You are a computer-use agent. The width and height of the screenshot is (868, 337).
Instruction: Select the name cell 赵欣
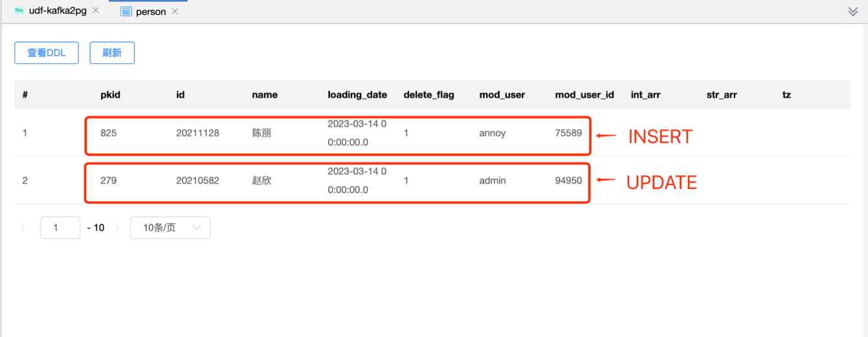tap(262, 180)
